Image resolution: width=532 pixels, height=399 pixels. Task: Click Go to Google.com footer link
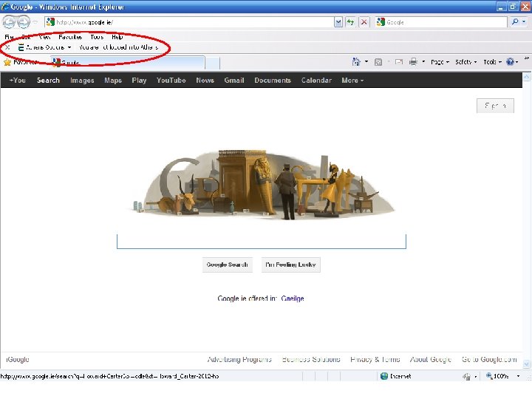(x=489, y=359)
